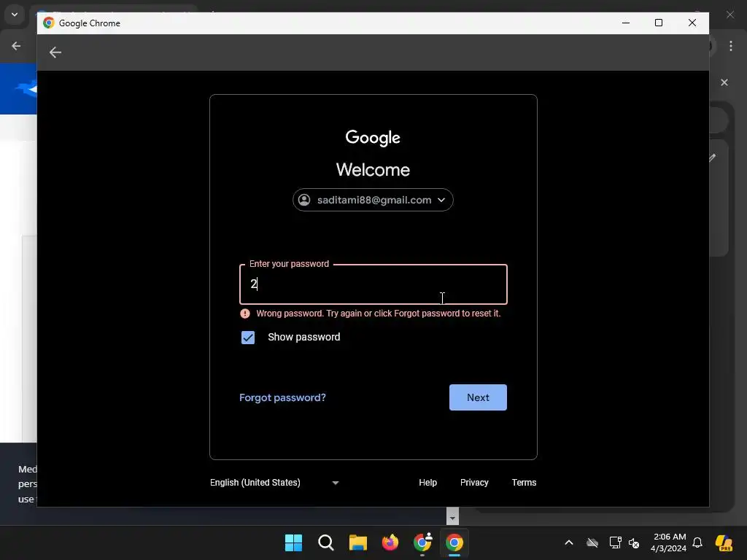The height and width of the screenshot is (560, 747).
Task: Open network display tray icon
Action: click(615, 542)
